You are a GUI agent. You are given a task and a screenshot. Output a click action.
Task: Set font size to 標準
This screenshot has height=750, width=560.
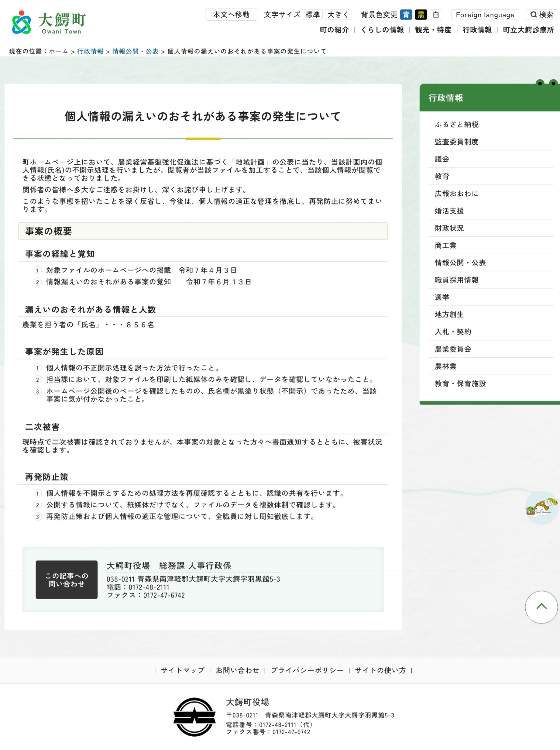(x=312, y=15)
